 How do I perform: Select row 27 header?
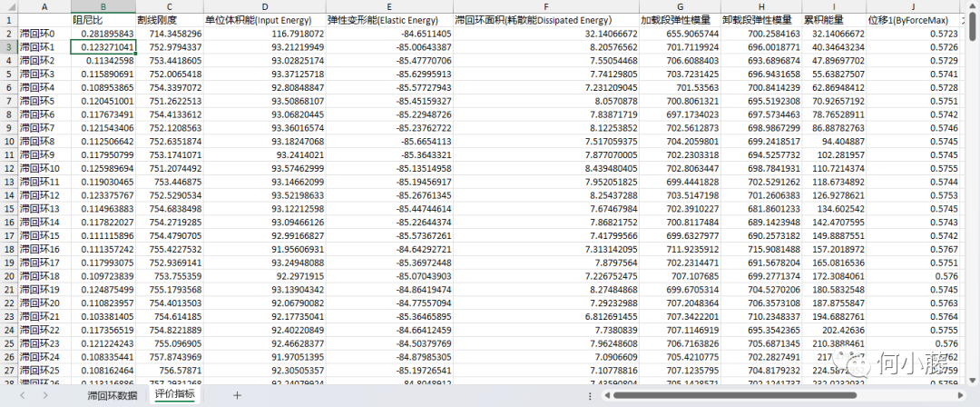(9, 370)
